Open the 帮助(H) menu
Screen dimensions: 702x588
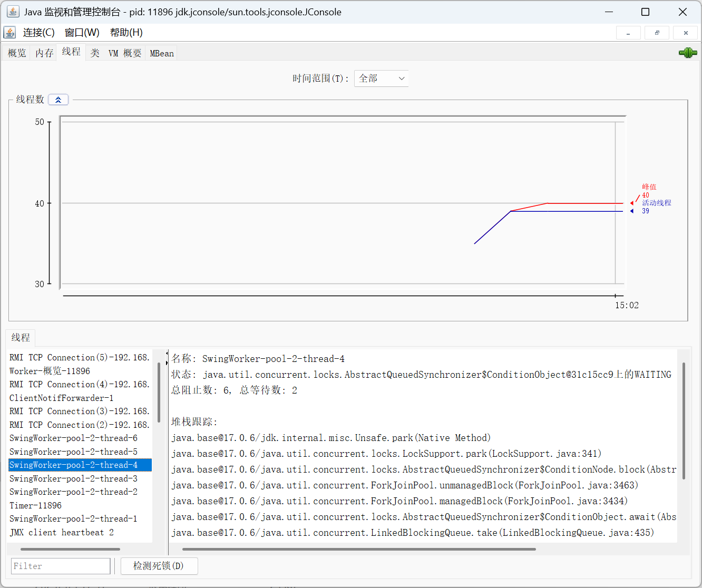pos(126,33)
